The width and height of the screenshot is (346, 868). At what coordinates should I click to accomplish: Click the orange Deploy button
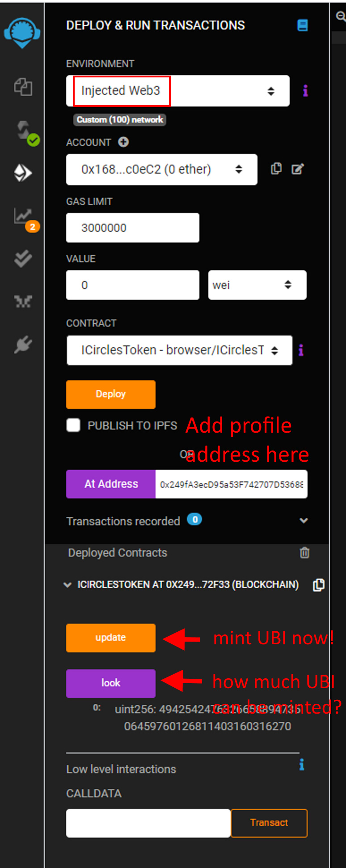click(111, 394)
